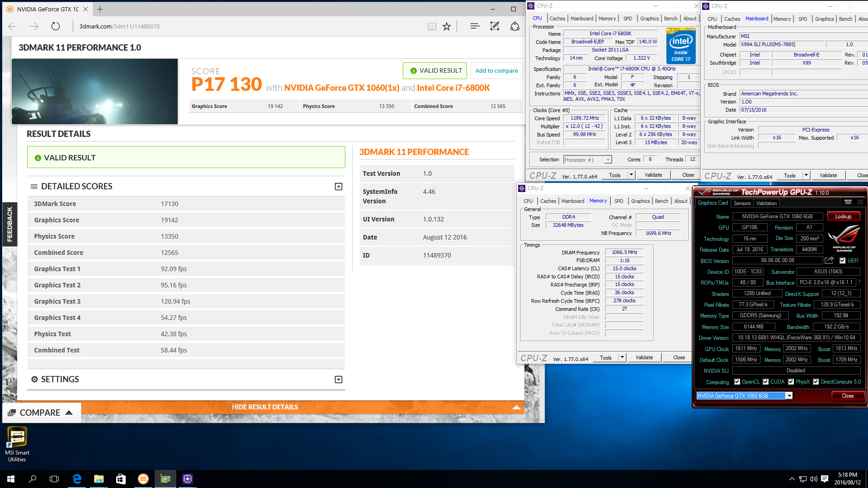This screenshot has height=488, width=868.
Task: Open the Action Center tray icon
Action: [x=825, y=479]
